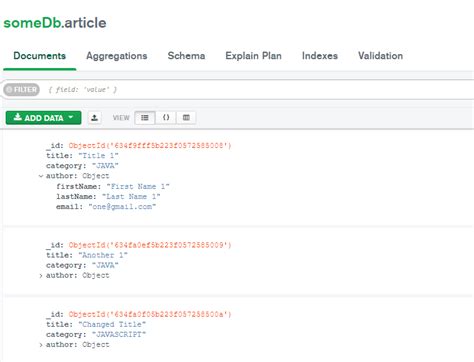Switch to JSON braces view icon

[x=166, y=118]
